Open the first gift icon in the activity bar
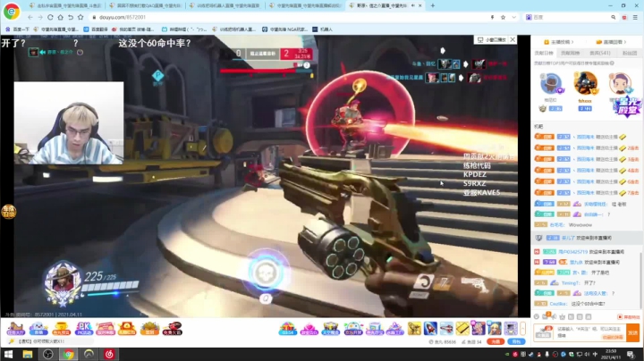This screenshot has width=644, height=361. [x=16, y=328]
